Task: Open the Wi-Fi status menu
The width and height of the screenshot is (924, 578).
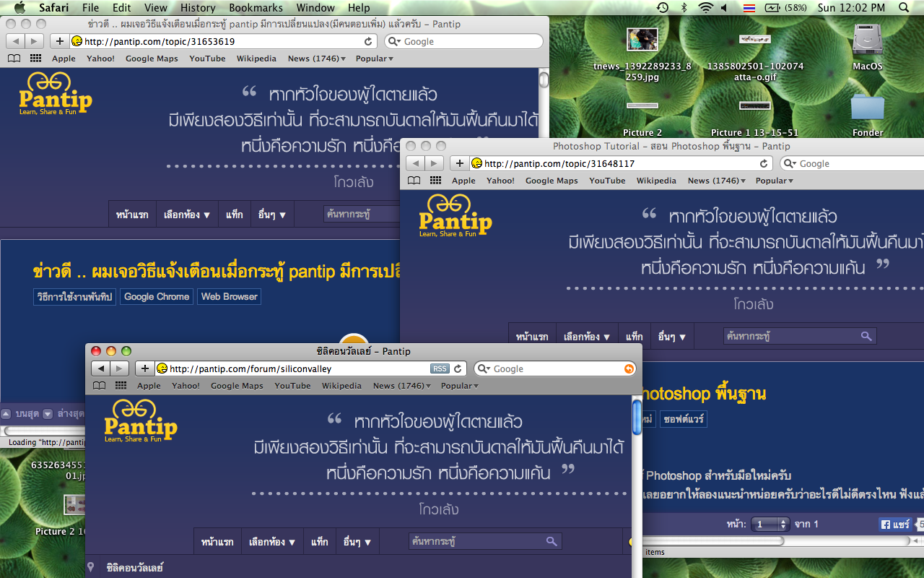Action: click(705, 8)
